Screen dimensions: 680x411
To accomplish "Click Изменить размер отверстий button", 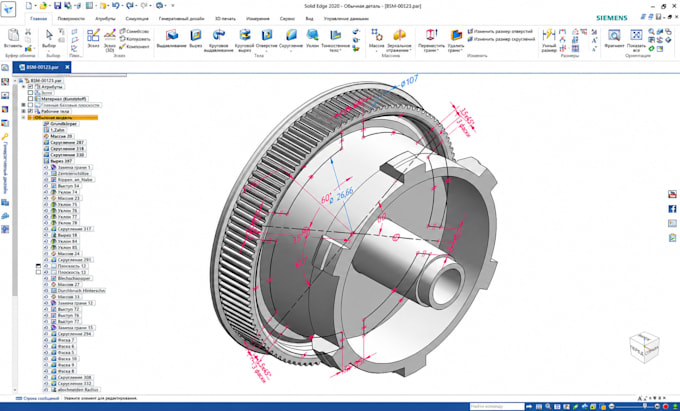I will coord(500,32).
